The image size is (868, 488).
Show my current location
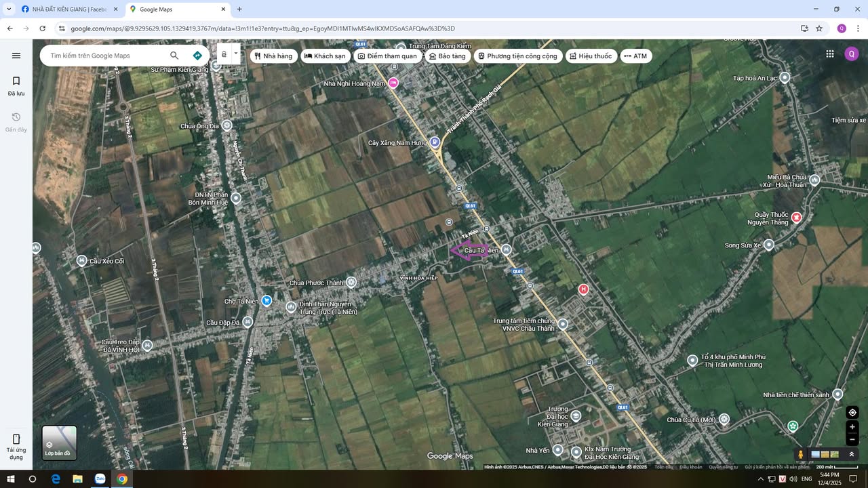click(852, 412)
